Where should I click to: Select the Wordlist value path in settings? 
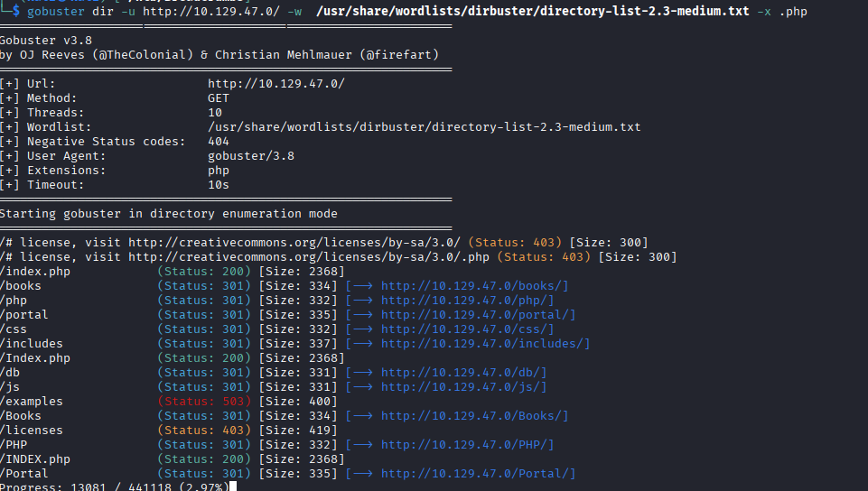(x=424, y=127)
